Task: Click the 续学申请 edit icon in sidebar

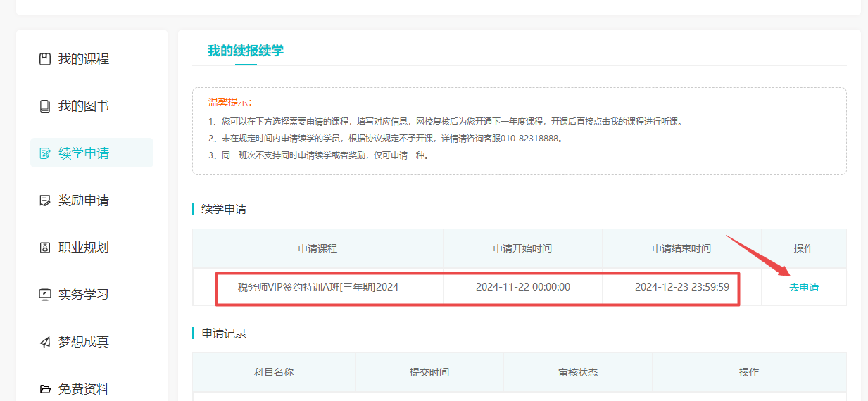Action: (45, 153)
